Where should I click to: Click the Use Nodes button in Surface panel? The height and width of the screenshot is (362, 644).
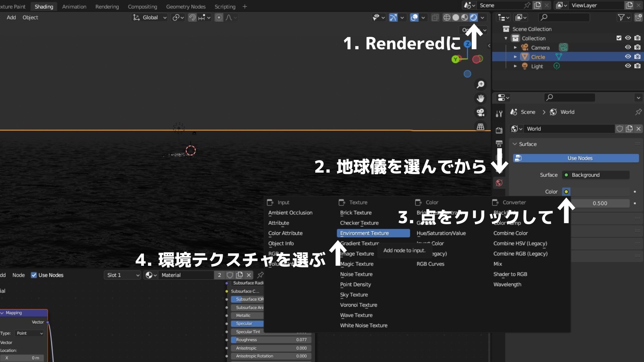[x=576, y=158]
